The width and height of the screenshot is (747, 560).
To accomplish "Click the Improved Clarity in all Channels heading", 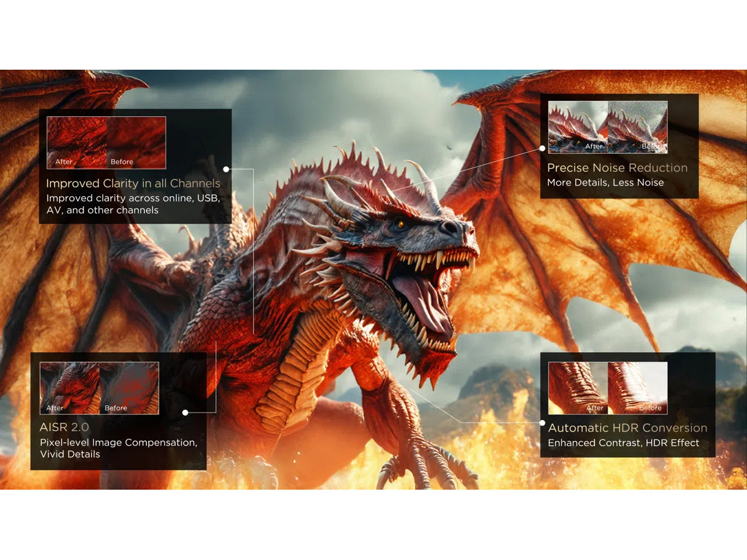I will pyautogui.click(x=133, y=183).
